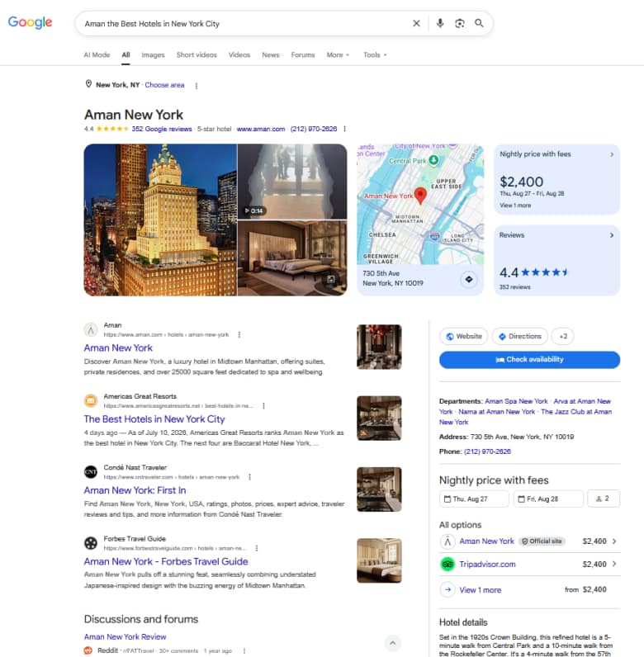The width and height of the screenshot is (644, 657).
Task: Open the Google logo homepage
Action: [30, 22]
